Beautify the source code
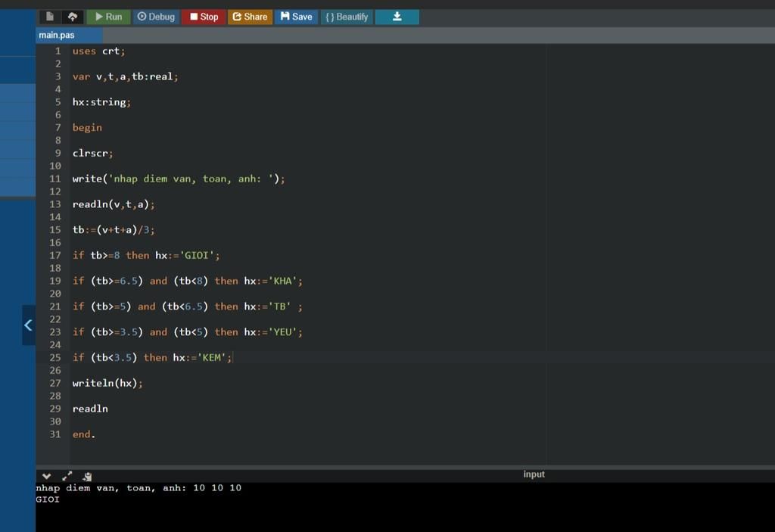Viewport: 775px width, 532px height. tap(347, 17)
